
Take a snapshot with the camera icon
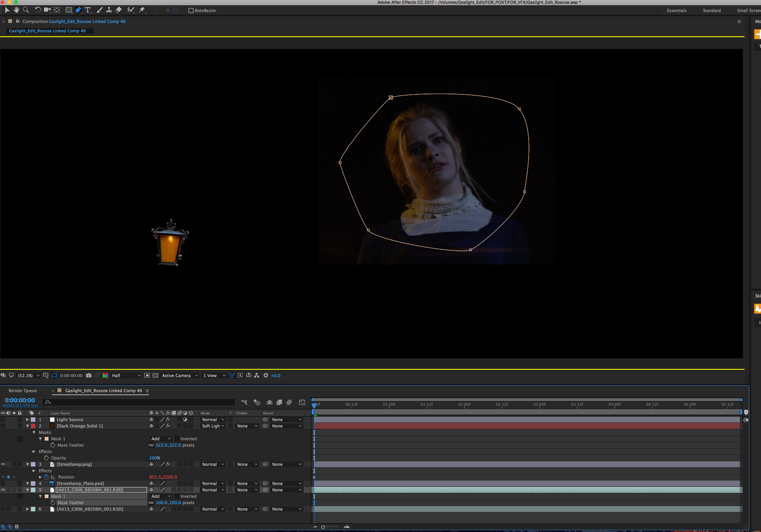point(89,375)
